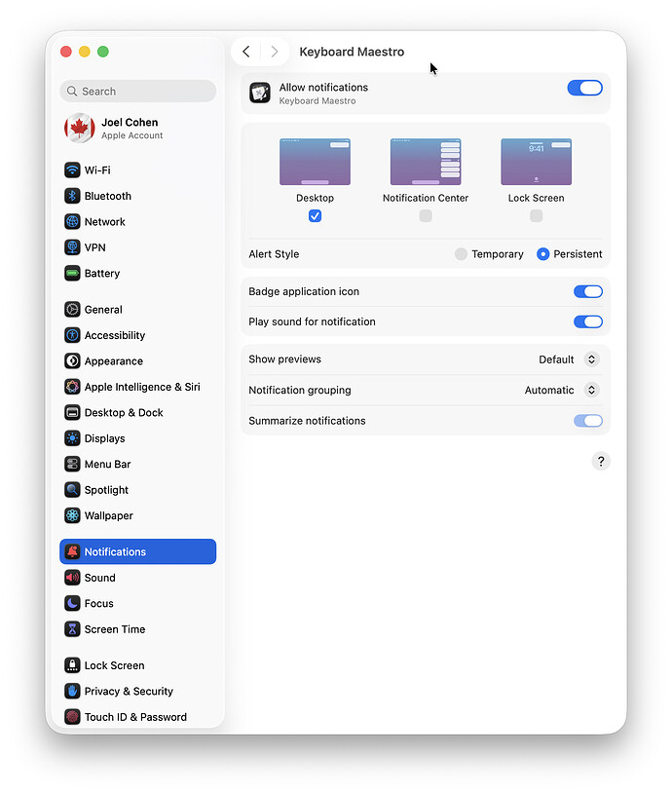Open the Appearance icon
The image size is (672, 793).
point(72,360)
